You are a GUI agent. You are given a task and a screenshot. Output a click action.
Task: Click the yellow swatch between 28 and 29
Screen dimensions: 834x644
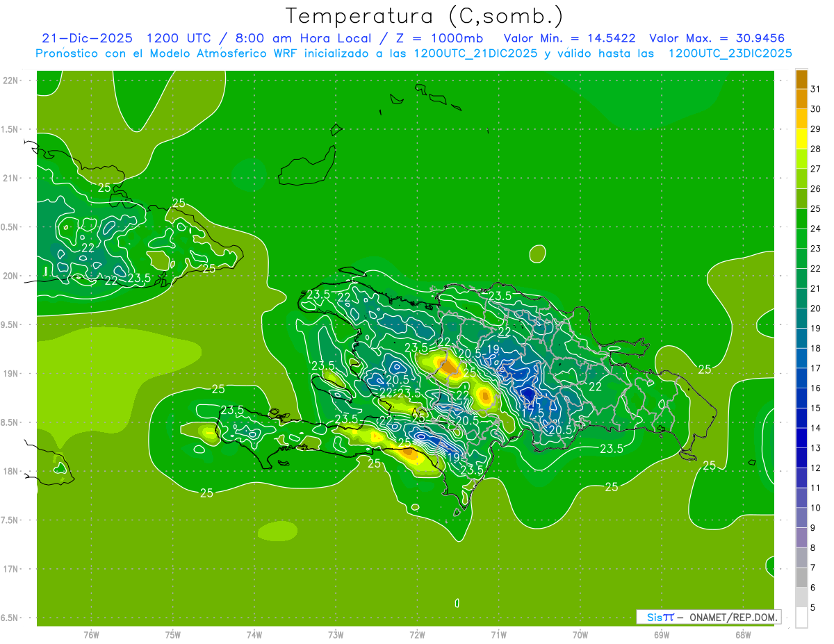[x=801, y=139]
